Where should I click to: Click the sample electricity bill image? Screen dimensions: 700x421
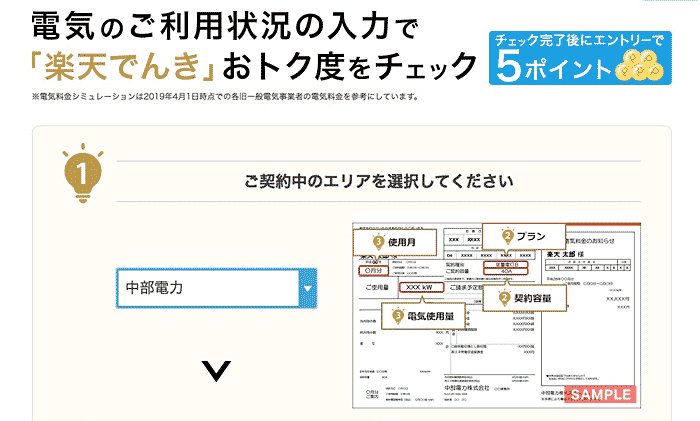click(496, 313)
